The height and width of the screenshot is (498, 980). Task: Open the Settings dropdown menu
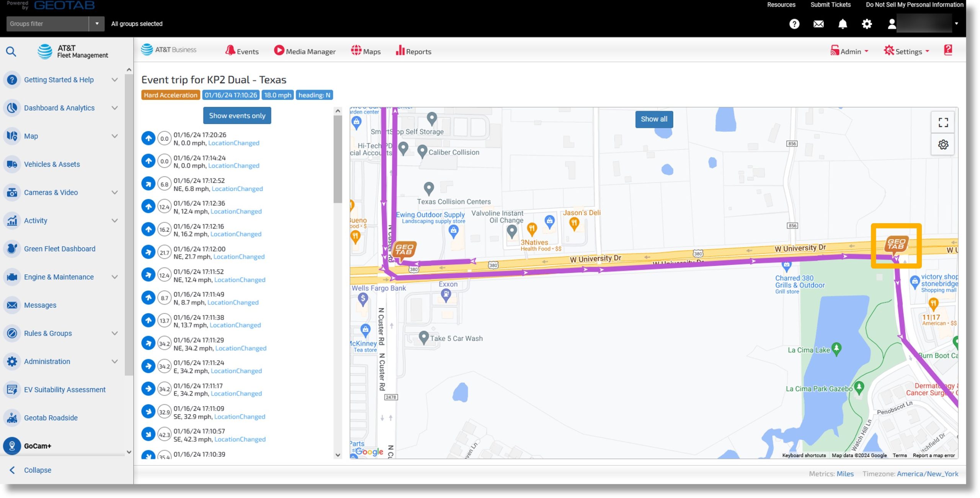point(906,51)
